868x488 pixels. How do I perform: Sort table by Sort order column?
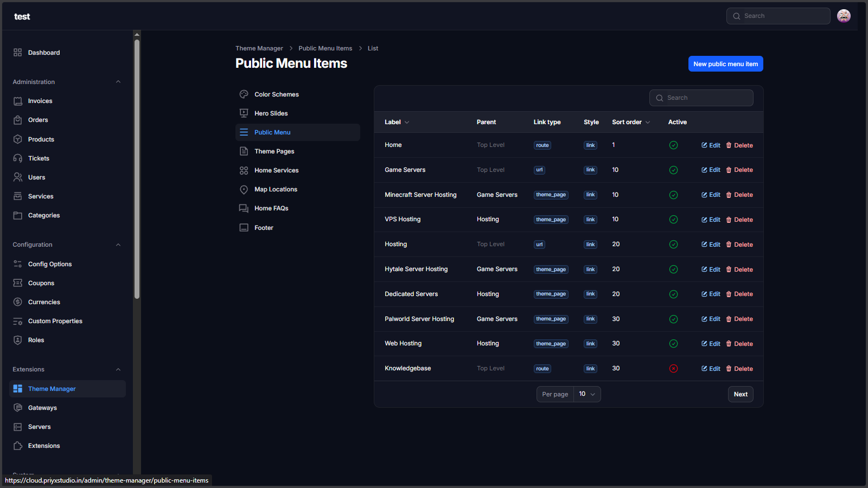pos(630,122)
